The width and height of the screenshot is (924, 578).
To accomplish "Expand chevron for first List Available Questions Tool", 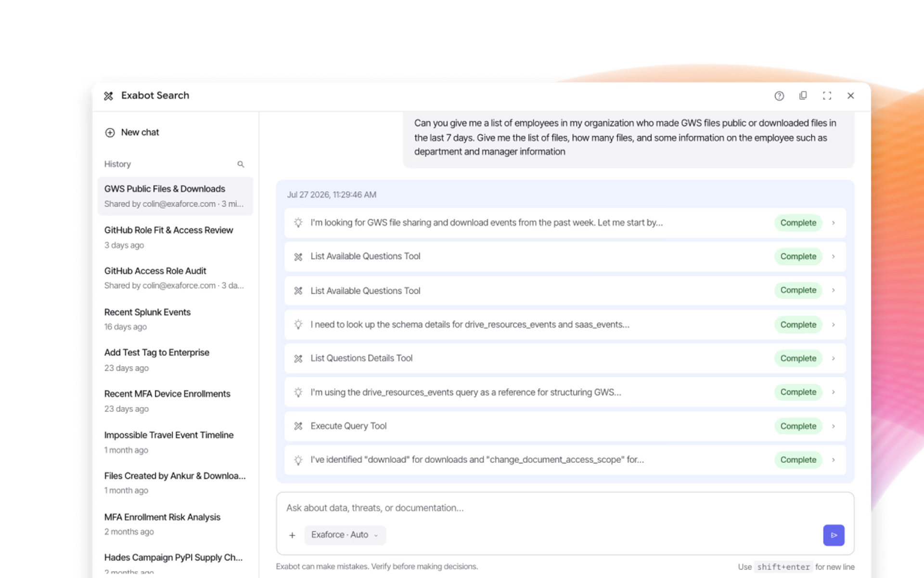I will tap(834, 256).
